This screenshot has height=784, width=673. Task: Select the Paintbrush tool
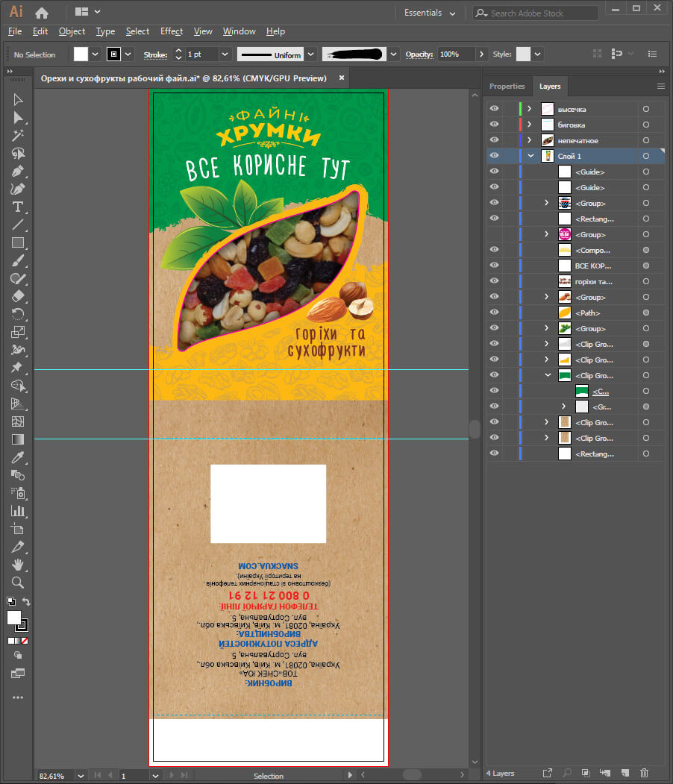(x=18, y=260)
